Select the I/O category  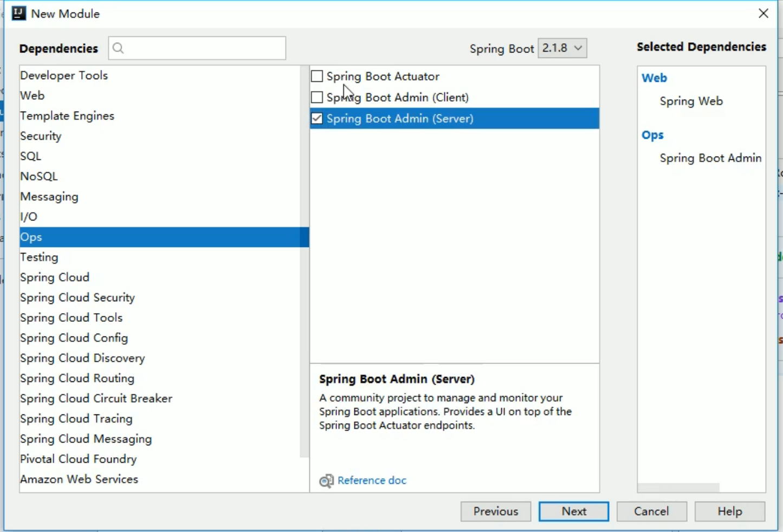160,217
